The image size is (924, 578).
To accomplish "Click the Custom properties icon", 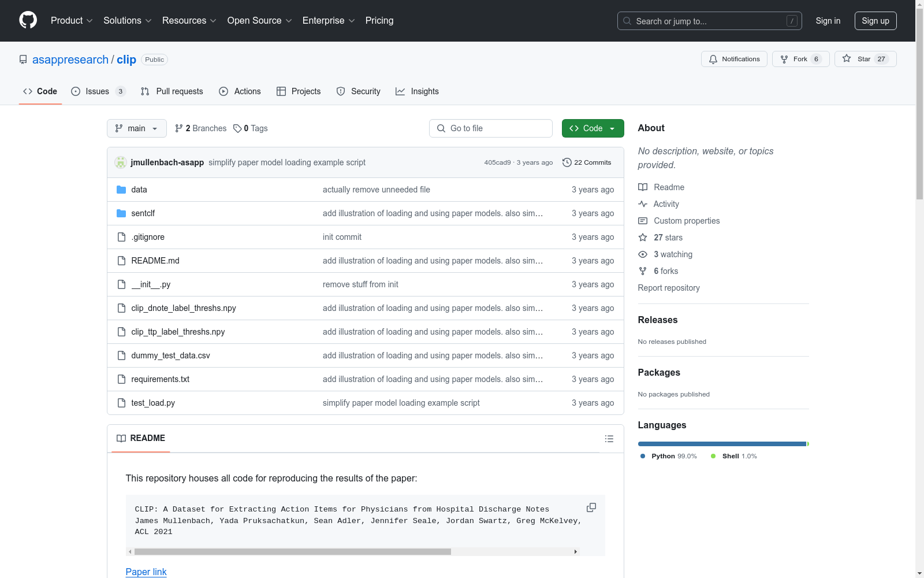I will point(643,221).
